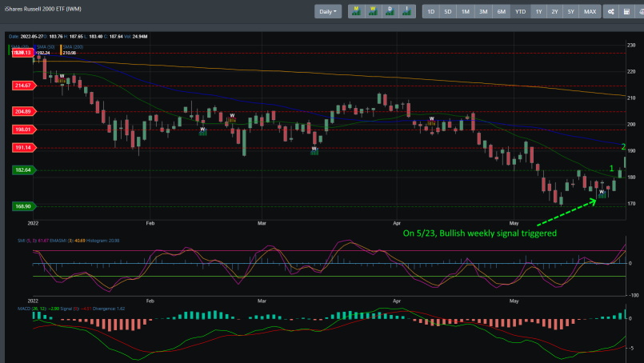Open the Daily interval dropdown
644x363 pixels.
point(328,11)
